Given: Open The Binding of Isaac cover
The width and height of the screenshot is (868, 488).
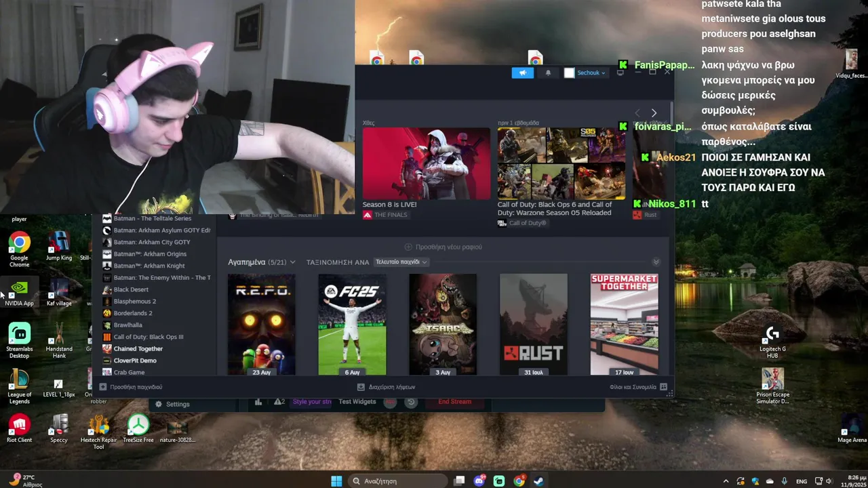Looking at the screenshot, I should pyautogui.click(x=443, y=324).
